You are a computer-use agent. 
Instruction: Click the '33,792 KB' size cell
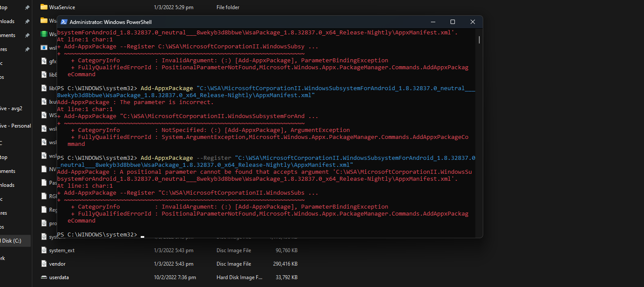pos(287,277)
